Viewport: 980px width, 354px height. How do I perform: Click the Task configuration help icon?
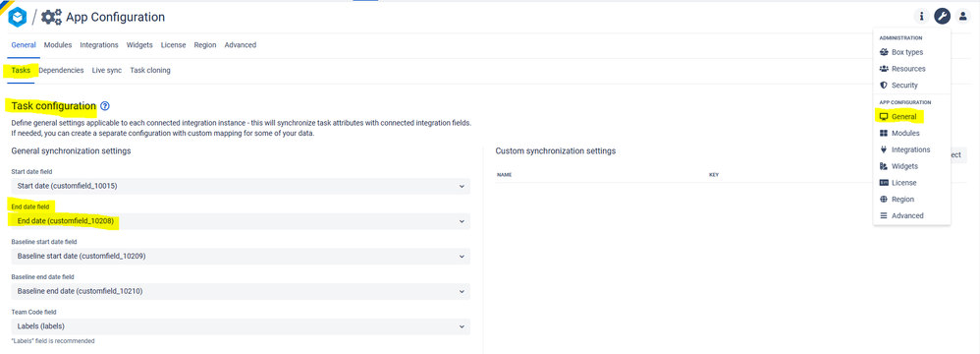coord(104,106)
